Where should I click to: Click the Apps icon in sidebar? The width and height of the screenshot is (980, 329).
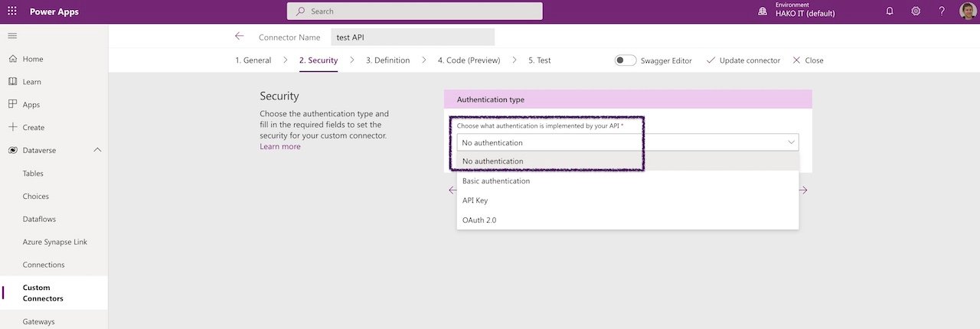click(12, 104)
